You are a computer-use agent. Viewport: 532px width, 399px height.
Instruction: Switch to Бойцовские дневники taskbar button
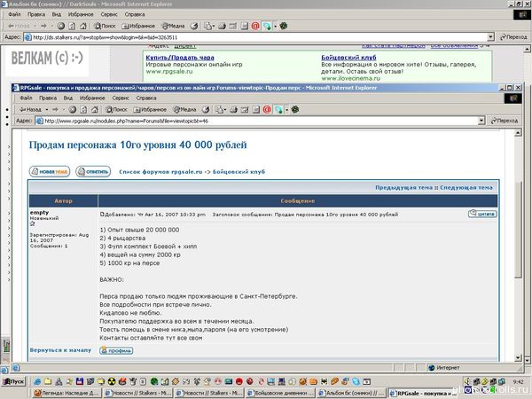[280, 393]
